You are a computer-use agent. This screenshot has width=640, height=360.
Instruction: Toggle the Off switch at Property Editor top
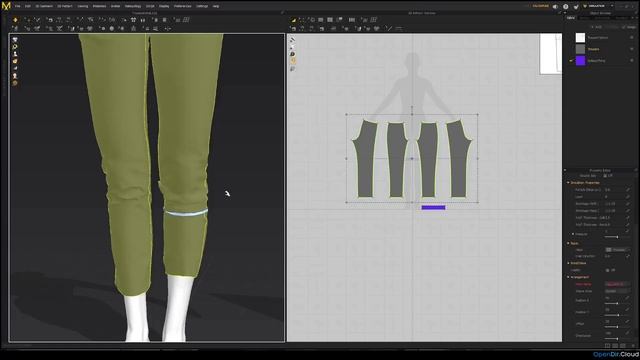[x=608, y=176]
